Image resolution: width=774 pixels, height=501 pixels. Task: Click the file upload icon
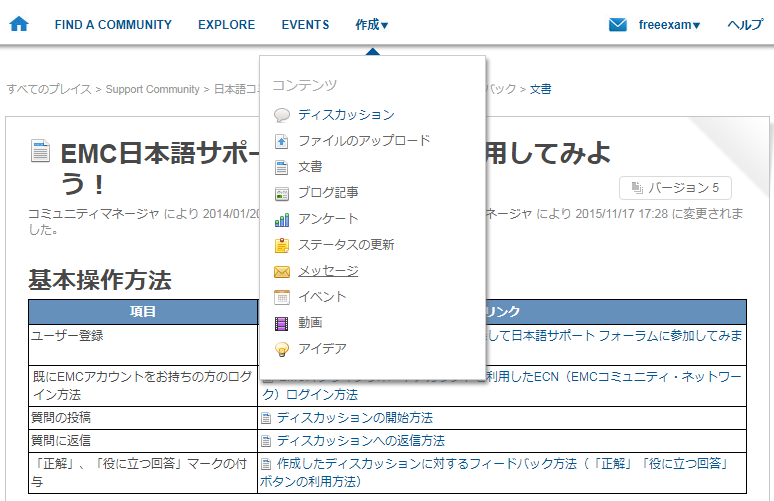pyautogui.click(x=281, y=141)
